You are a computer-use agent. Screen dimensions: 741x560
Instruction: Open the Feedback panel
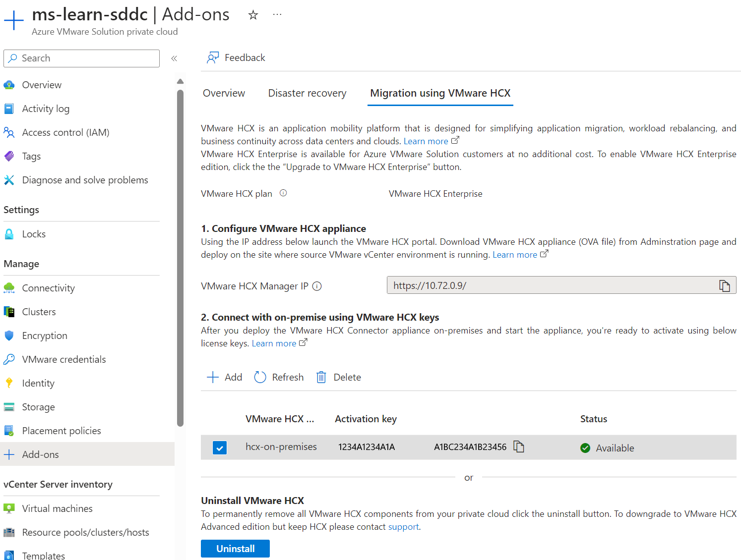pyautogui.click(x=236, y=57)
